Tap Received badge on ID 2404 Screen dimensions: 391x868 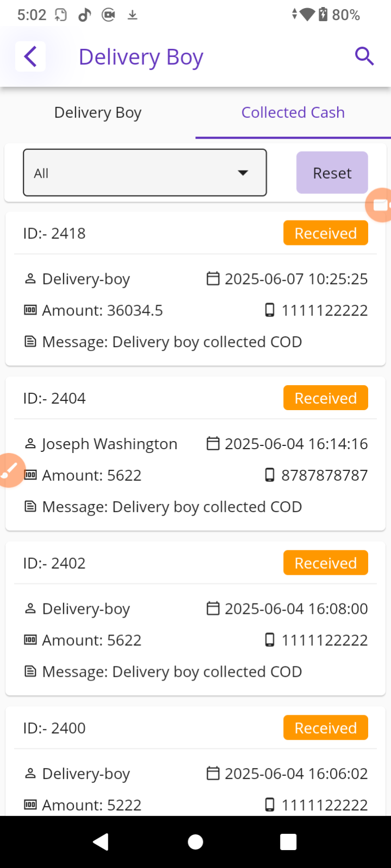coord(325,398)
